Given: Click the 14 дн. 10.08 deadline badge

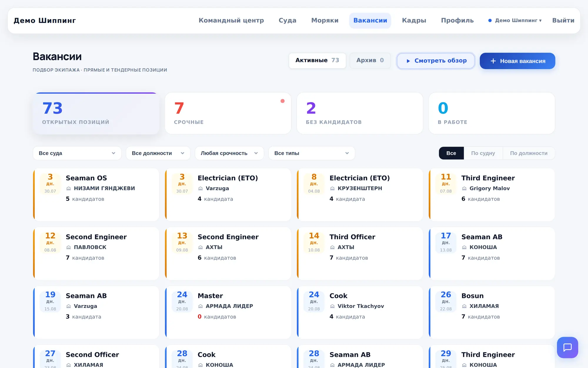Looking at the screenshot, I should point(314,242).
